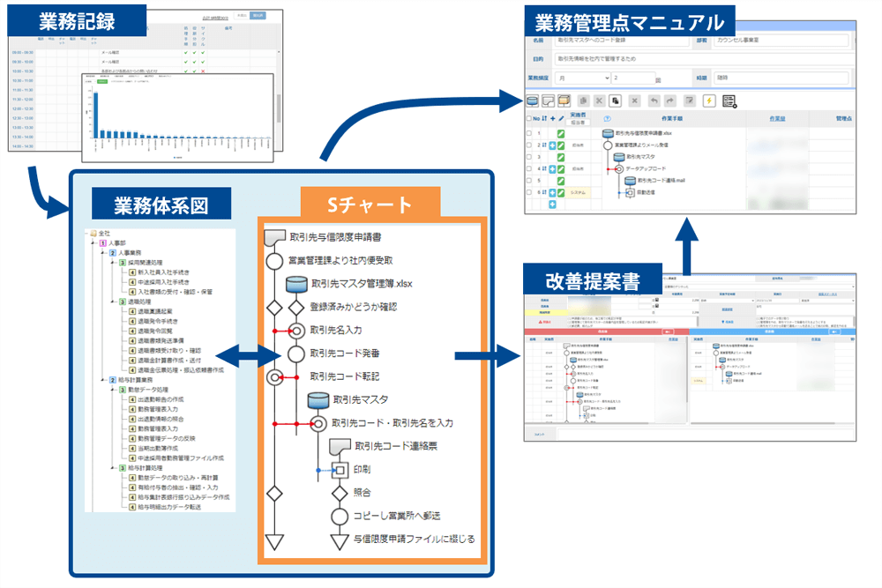Click the redo arrow in manual toolbar

(671, 100)
